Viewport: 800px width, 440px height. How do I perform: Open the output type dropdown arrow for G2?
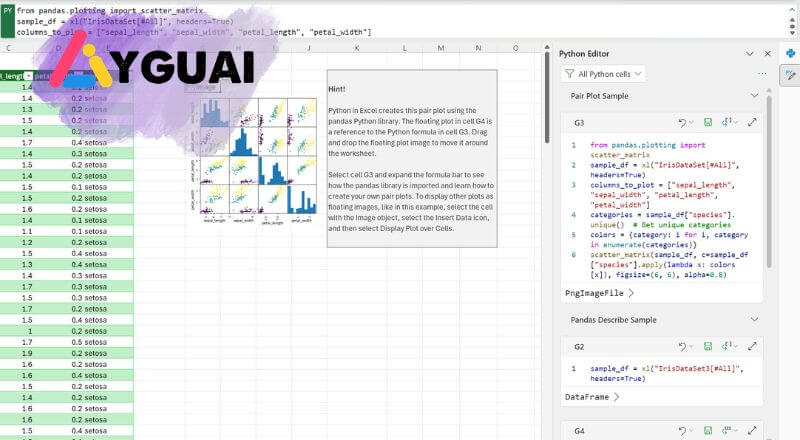735,347
